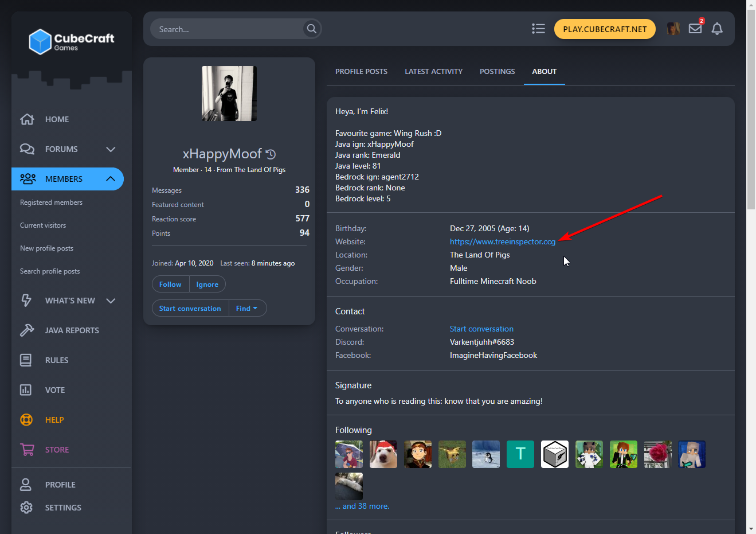
Task: Open the notifications bell icon
Action: pos(717,29)
